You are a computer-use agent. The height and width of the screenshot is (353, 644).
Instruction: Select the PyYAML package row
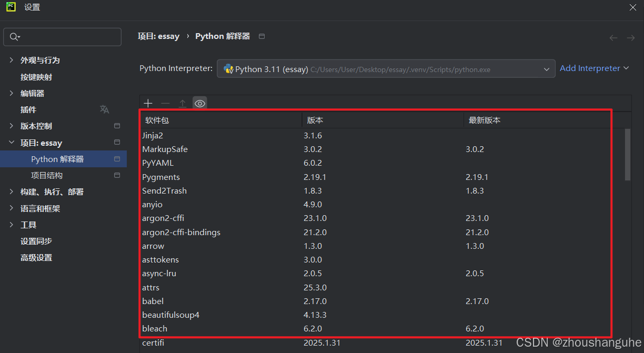[381, 163]
